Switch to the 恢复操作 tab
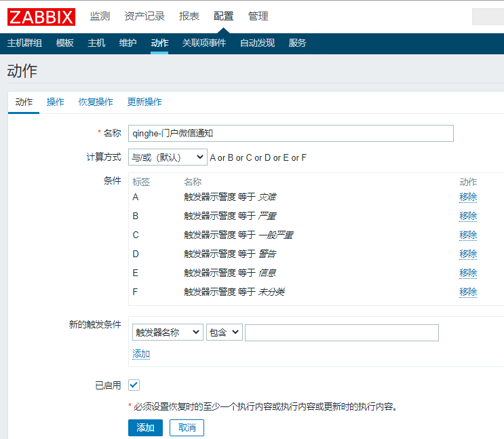Viewport: 504px width, 439px height. 96,102
